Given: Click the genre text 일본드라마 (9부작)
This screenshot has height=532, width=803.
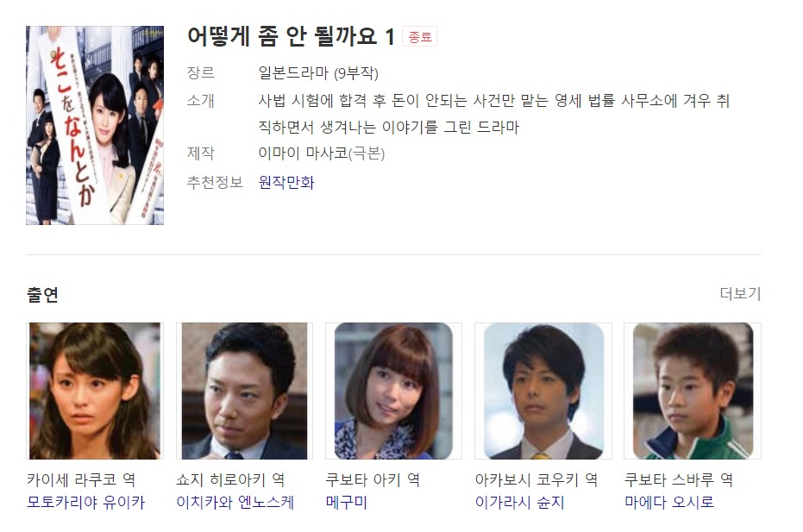Looking at the screenshot, I should (x=318, y=73).
